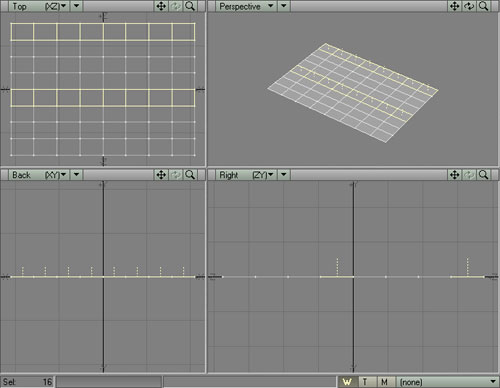Click the Sel: 16 selection count field
Image resolution: width=500 pixels, height=388 pixels.
pyautogui.click(x=27, y=382)
